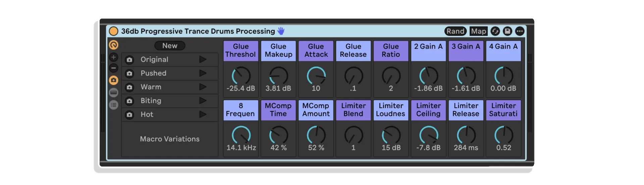
Task: Select the Limiter Ceiling macro label
Action: point(429,110)
